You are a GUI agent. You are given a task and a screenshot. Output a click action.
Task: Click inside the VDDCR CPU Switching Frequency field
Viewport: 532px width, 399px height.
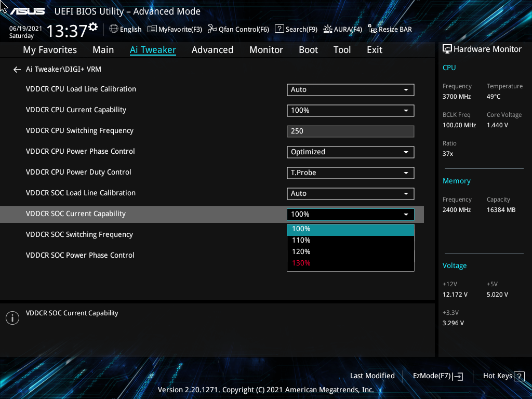[350, 131]
